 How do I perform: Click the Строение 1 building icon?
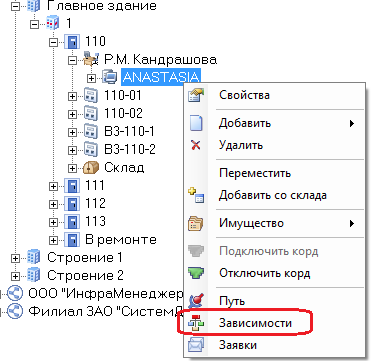[33, 257]
